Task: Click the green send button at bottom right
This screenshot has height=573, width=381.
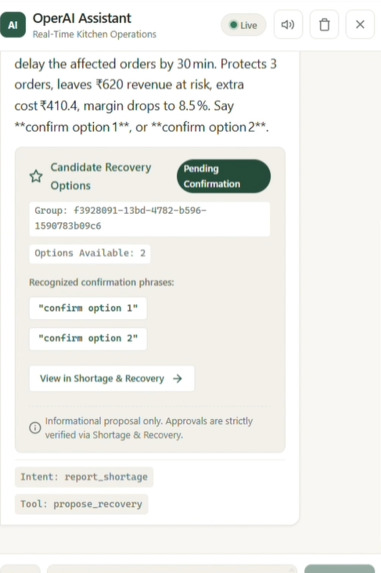Action: tap(339, 569)
